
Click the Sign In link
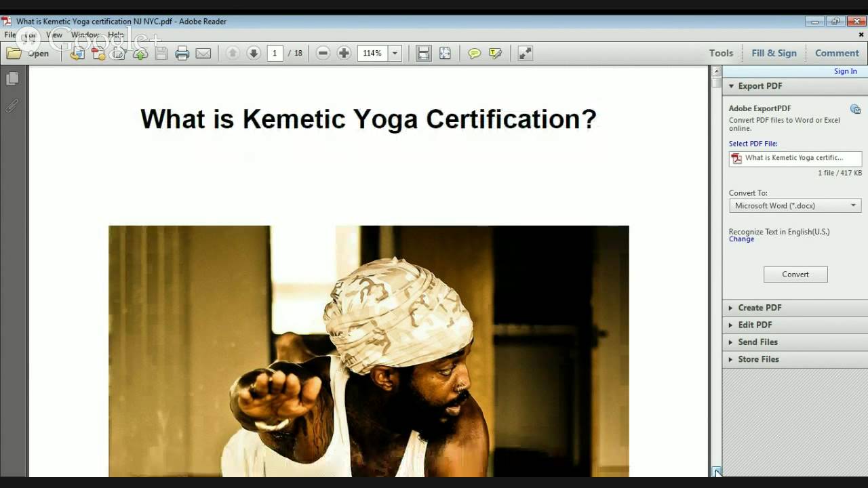coord(845,71)
